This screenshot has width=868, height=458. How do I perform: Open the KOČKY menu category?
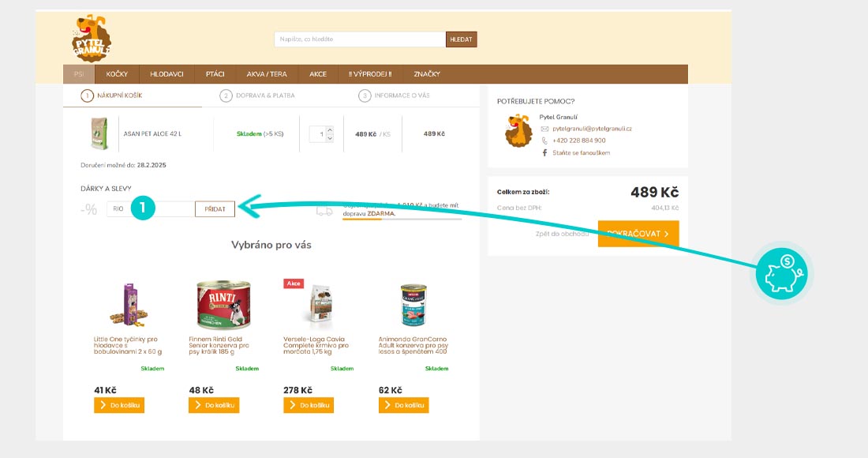117,74
